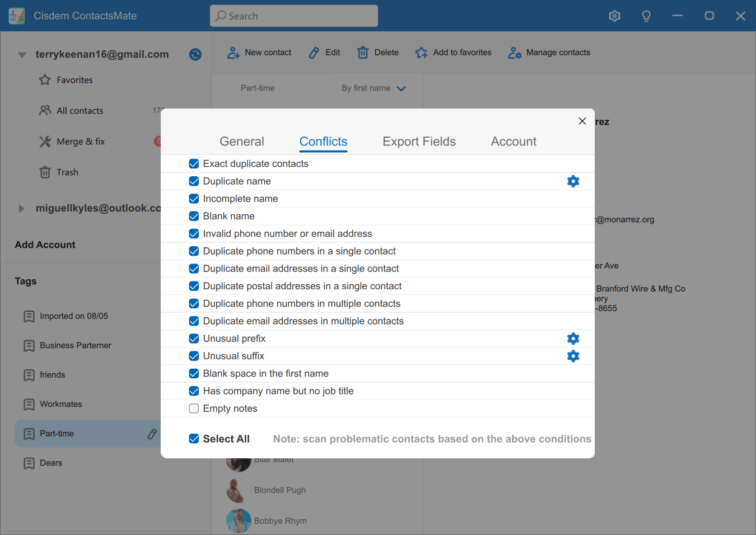
Task: Click the edit pencil on Part-time tag
Action: tap(152, 434)
